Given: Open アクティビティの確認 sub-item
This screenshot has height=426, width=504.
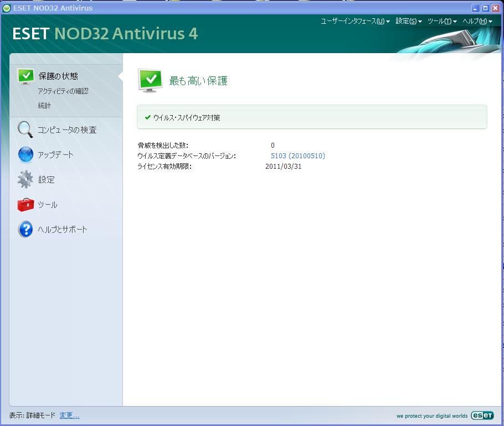Looking at the screenshot, I should tap(63, 91).
